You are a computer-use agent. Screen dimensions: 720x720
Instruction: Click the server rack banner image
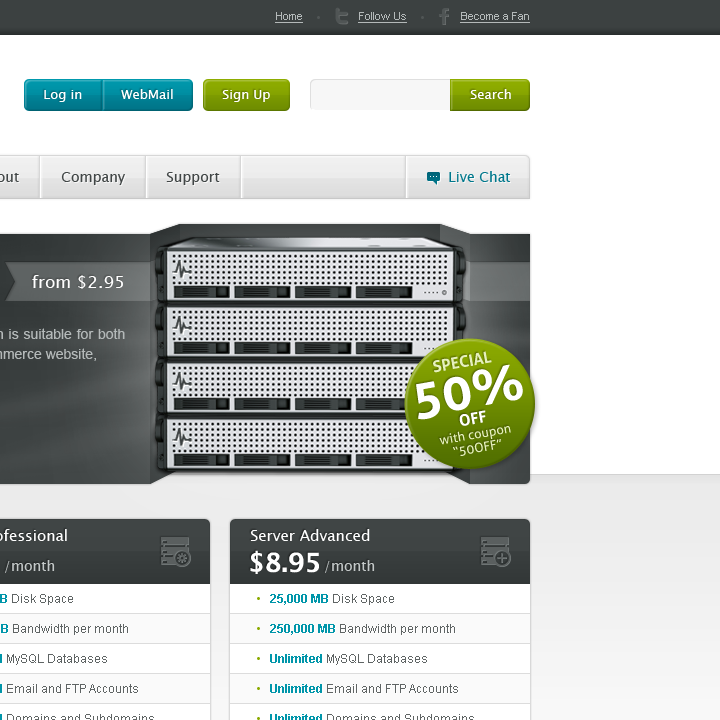click(308, 354)
